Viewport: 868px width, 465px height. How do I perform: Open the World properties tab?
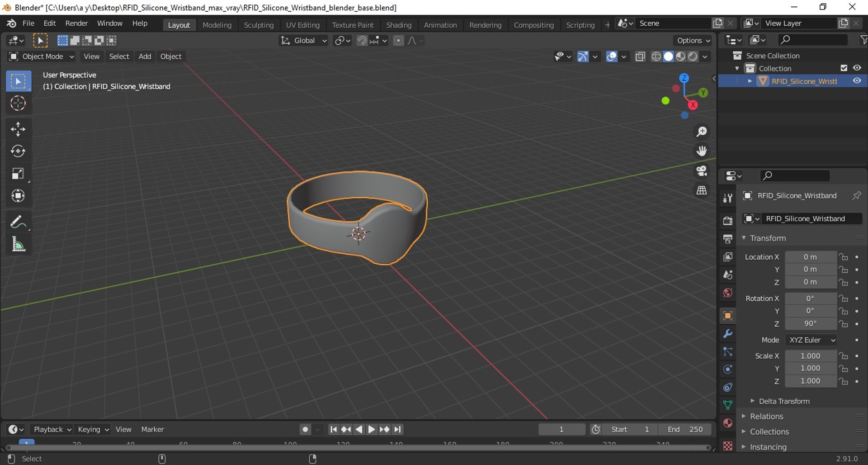tap(727, 293)
